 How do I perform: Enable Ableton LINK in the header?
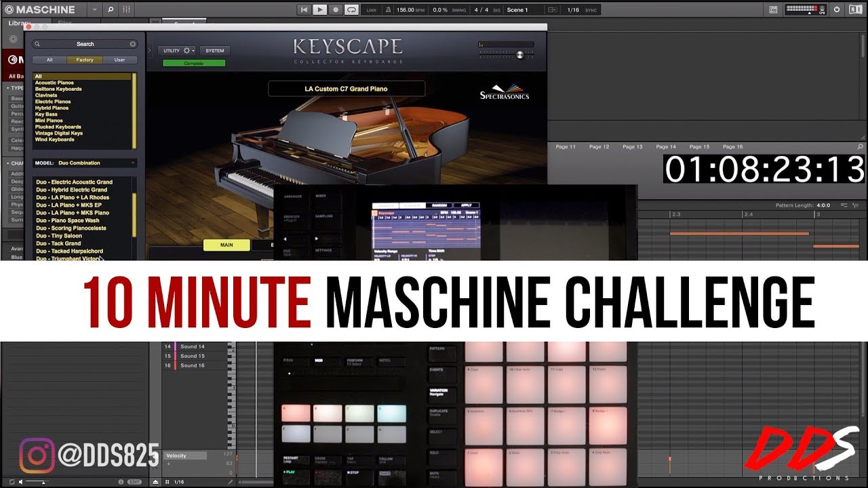(371, 10)
